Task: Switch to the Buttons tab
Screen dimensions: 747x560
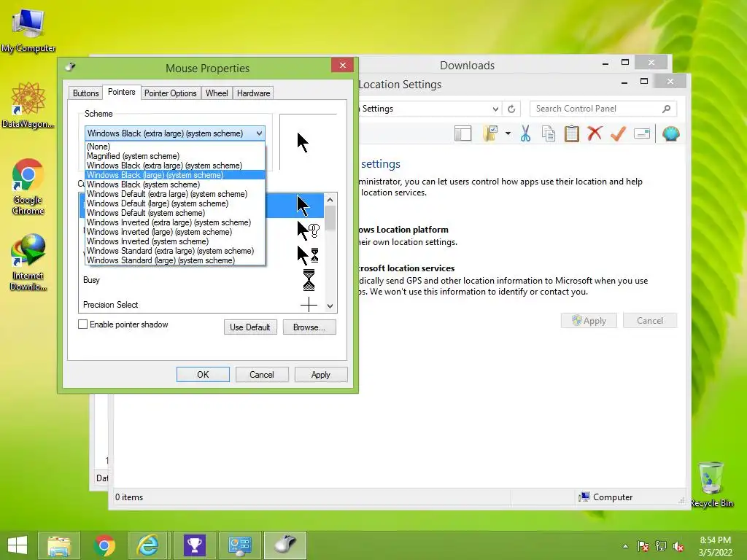Action: (x=86, y=93)
